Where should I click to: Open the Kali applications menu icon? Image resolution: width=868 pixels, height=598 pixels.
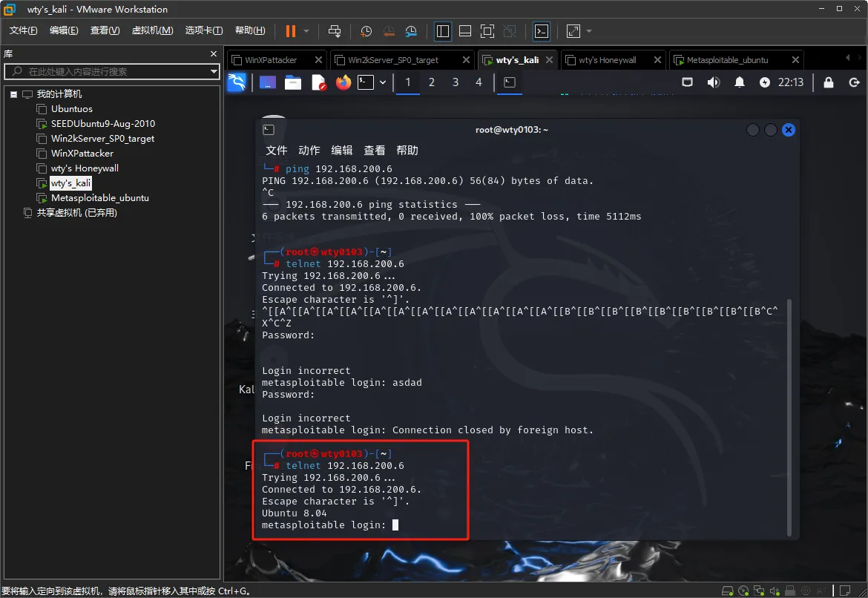click(x=237, y=82)
